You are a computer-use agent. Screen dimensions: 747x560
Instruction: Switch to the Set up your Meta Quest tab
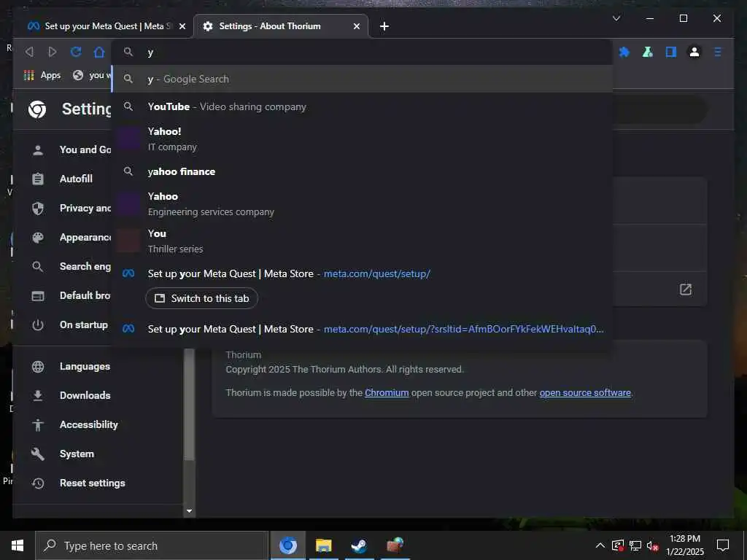click(x=99, y=26)
